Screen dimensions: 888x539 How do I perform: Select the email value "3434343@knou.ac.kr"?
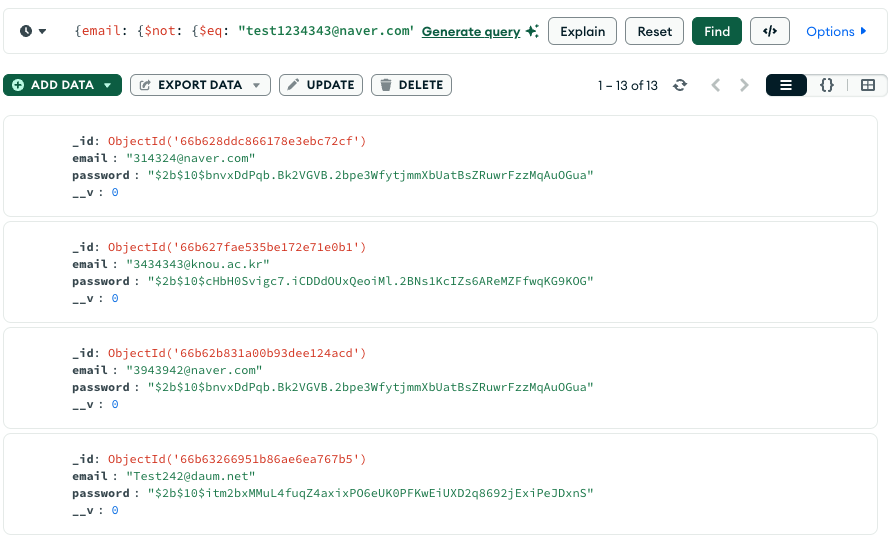pos(198,264)
